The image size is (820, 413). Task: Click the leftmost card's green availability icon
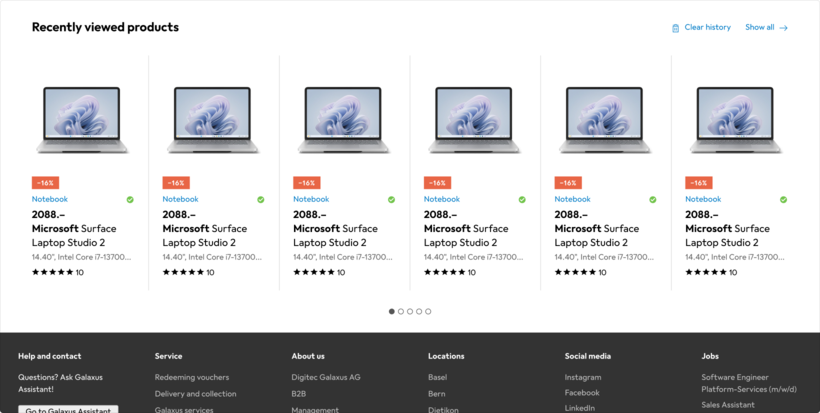(x=130, y=200)
